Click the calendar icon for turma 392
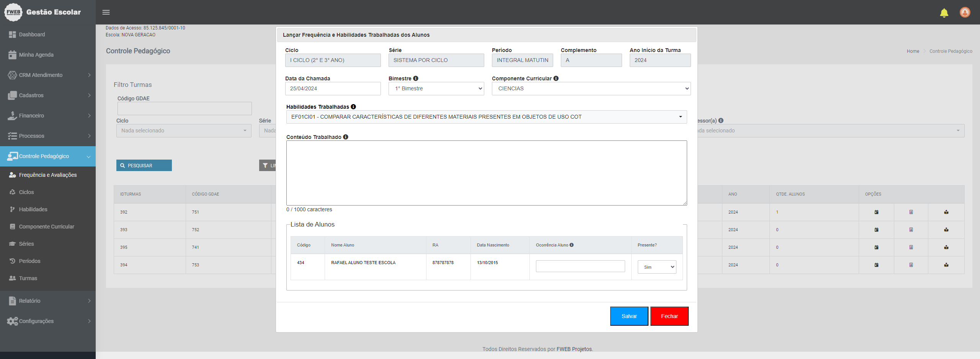This screenshot has height=359, width=980. click(876, 212)
